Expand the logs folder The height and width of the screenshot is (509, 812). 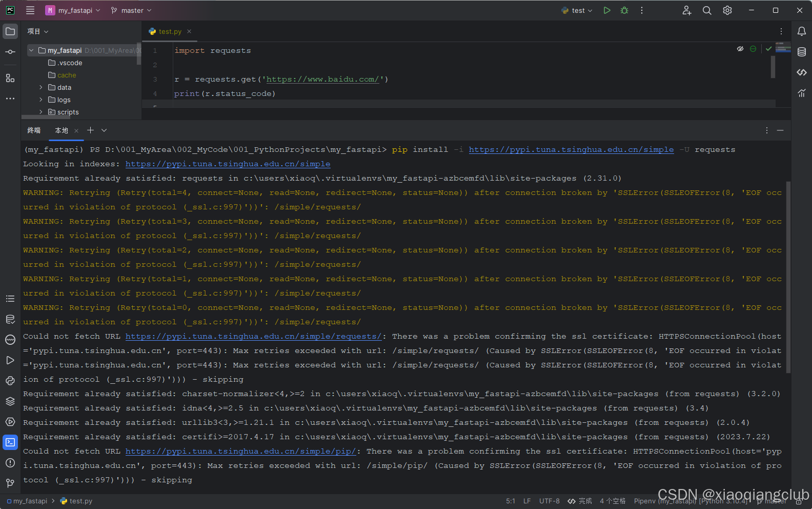point(41,100)
